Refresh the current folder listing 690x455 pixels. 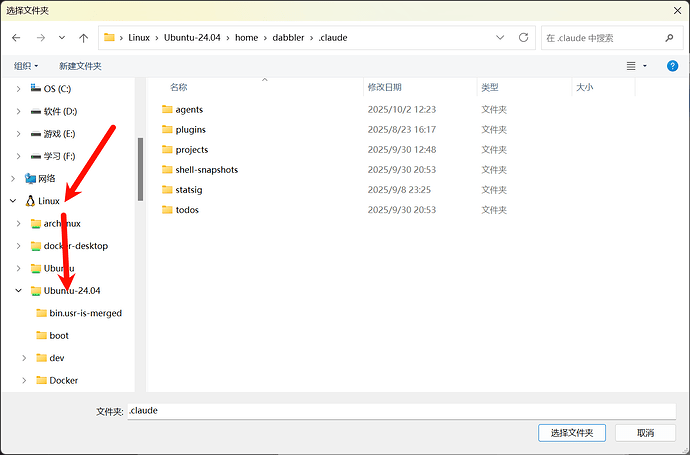[x=523, y=38]
